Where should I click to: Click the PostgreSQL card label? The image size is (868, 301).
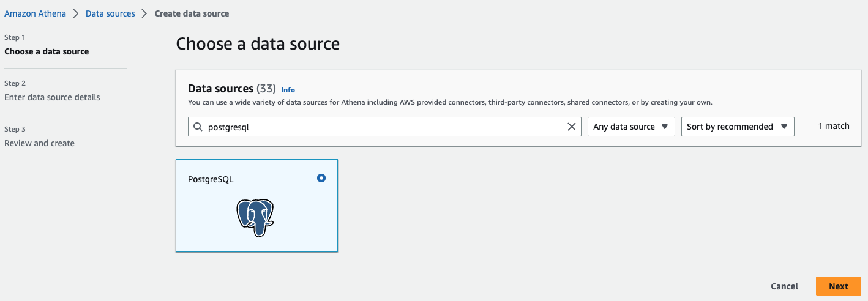(211, 180)
